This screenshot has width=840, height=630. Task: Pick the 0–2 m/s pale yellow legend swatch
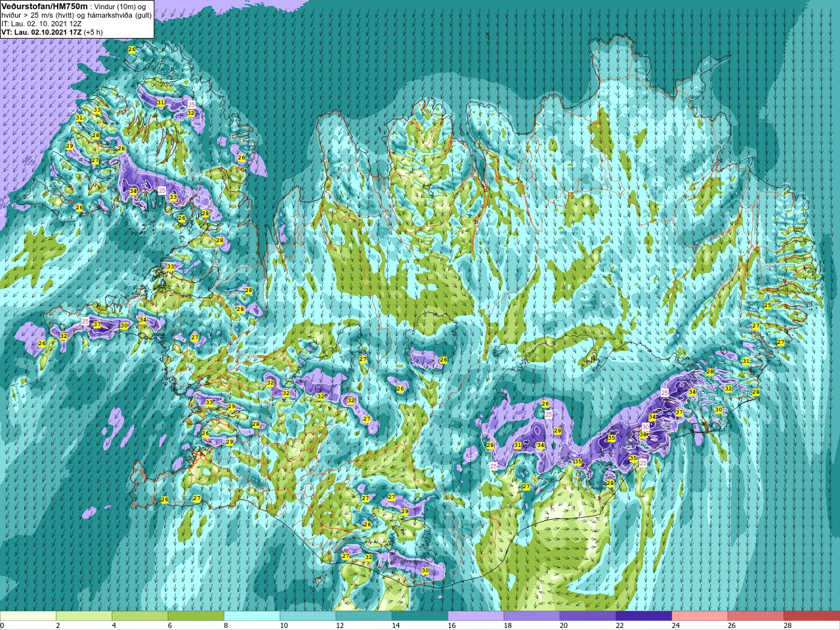click(28, 616)
